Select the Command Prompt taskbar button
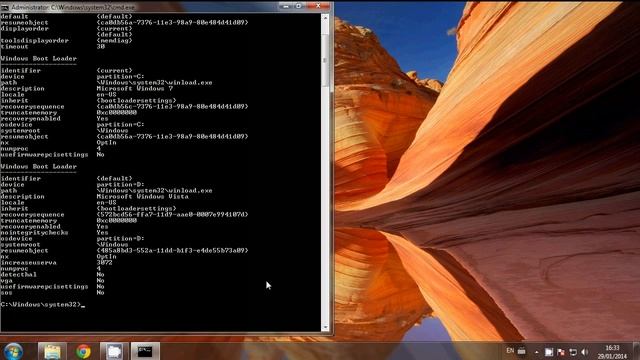Viewport: 640px width, 360px height. tap(145, 351)
